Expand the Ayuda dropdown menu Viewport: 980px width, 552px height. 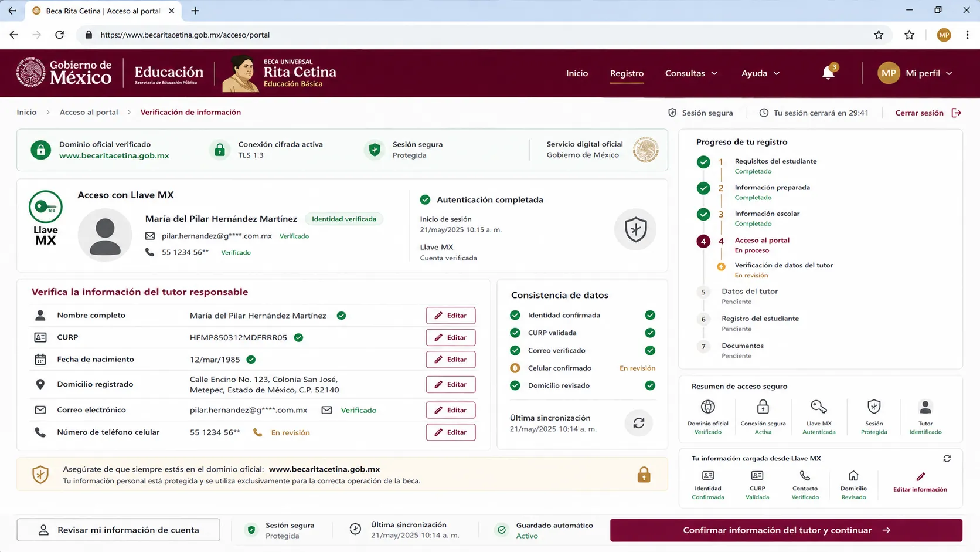[760, 73]
